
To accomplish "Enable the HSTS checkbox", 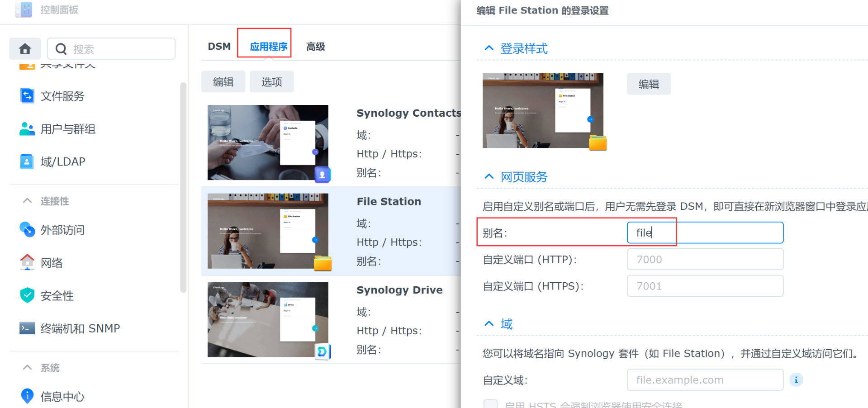I will click(x=490, y=404).
